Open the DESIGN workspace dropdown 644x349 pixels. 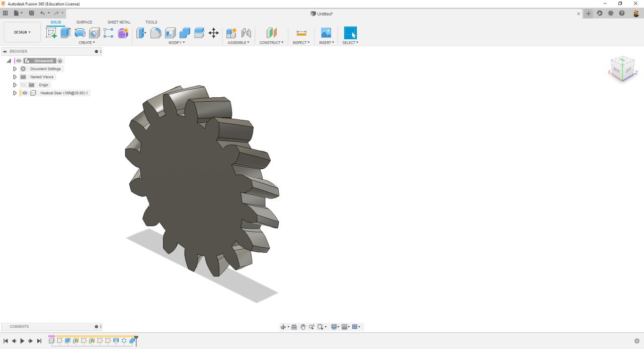(x=22, y=32)
